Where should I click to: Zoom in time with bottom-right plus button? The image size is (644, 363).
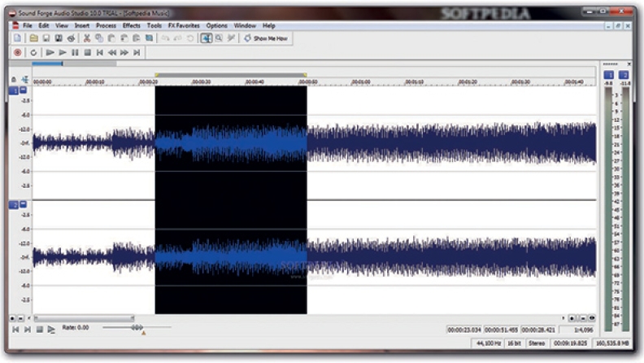point(572,318)
